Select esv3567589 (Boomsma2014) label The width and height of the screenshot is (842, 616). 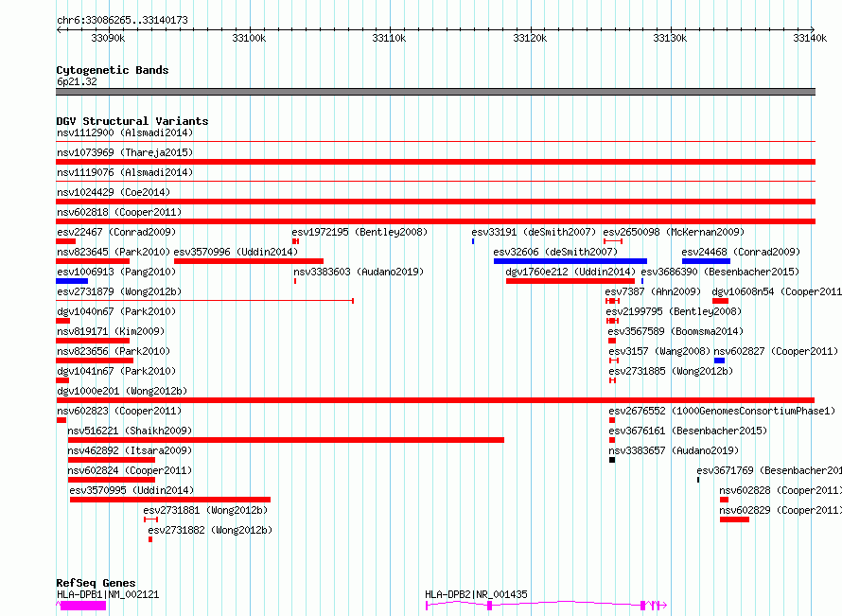click(x=675, y=331)
